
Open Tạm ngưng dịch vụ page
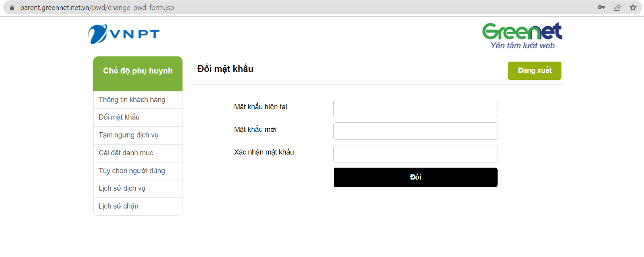(x=129, y=135)
